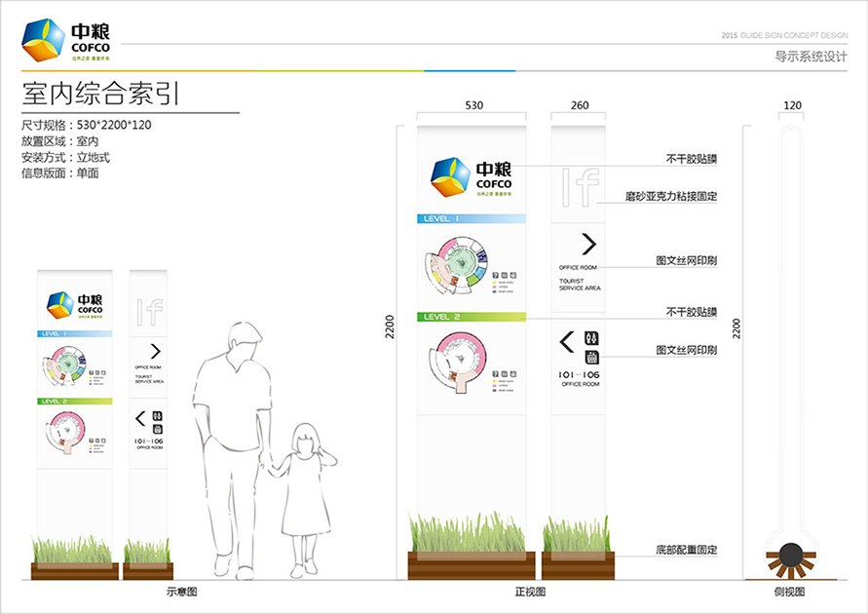
Task: Click the header text '导示系统设计'
Action: click(811, 57)
